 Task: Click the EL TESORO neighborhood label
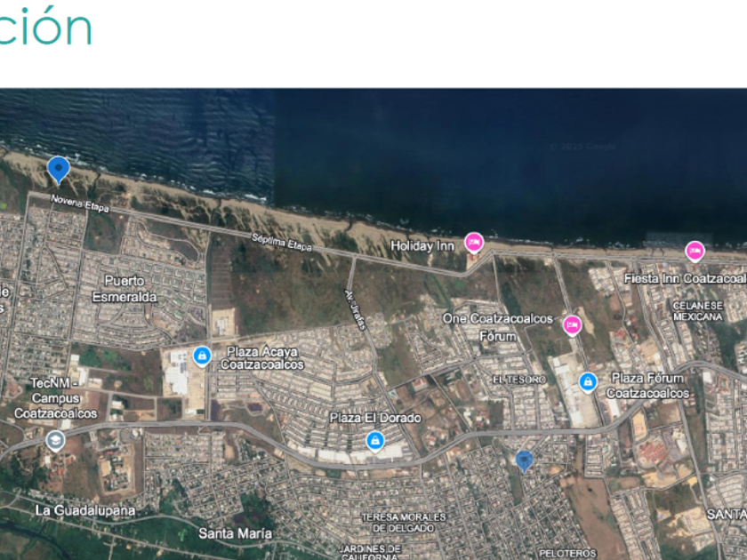(x=519, y=380)
